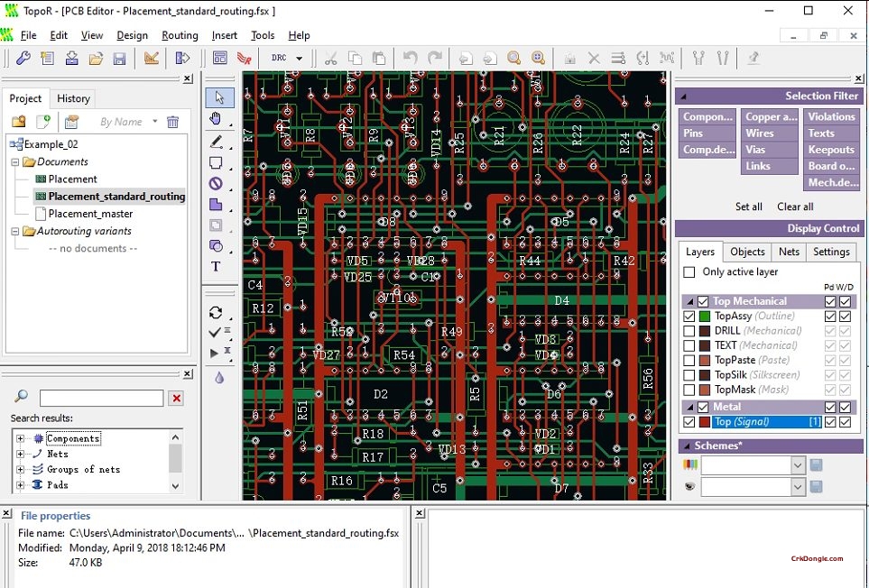Delete with the trash icon in Project panel
Viewport: 869px width, 588px height.
(173, 122)
